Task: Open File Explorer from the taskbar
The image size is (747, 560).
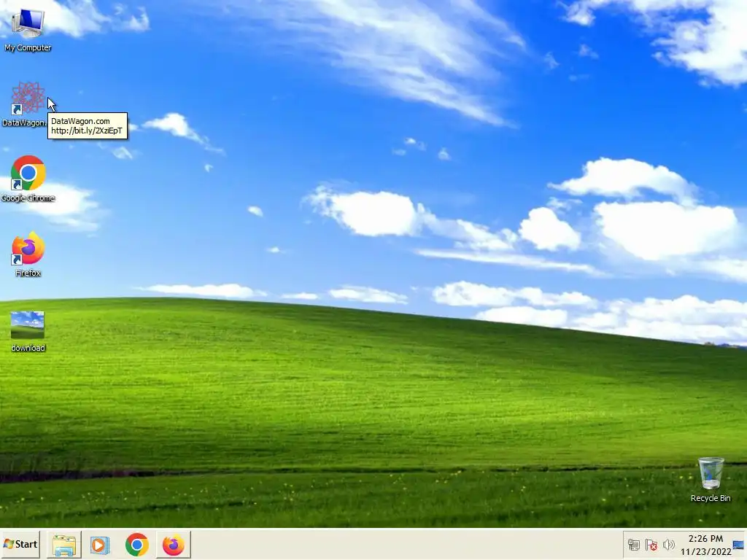Action: (x=64, y=545)
